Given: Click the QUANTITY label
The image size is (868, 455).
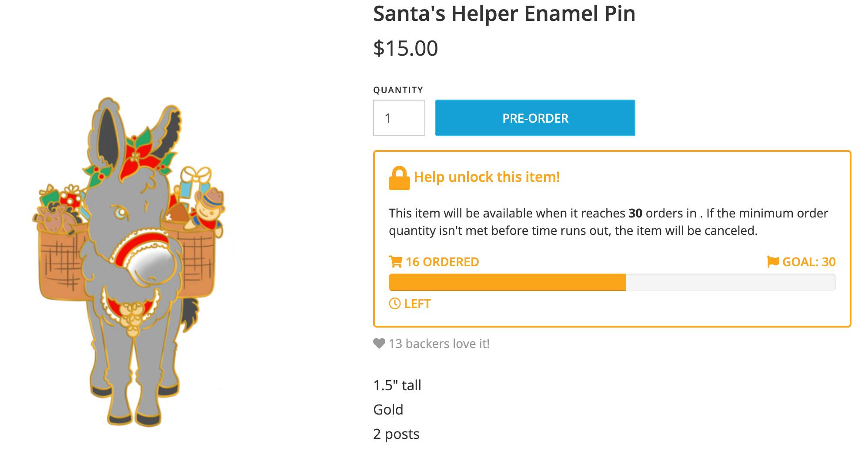Looking at the screenshot, I should [x=398, y=90].
